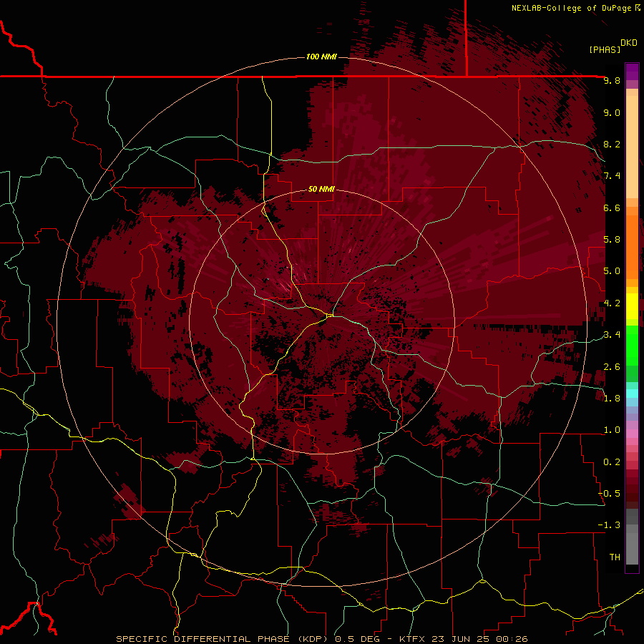Click the NEXLAB-College of DuPage credit text
Image resolution: width=644 pixels, height=644 pixels.
coord(571,8)
